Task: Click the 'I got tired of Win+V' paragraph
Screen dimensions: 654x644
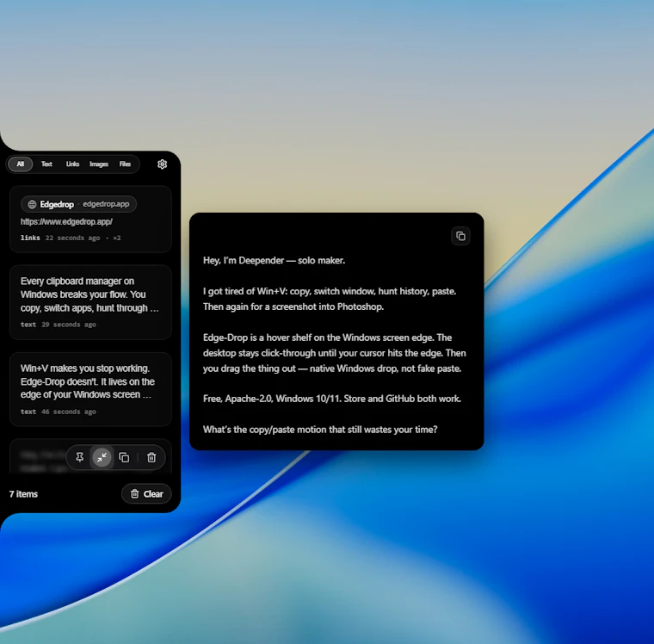Action: point(330,299)
